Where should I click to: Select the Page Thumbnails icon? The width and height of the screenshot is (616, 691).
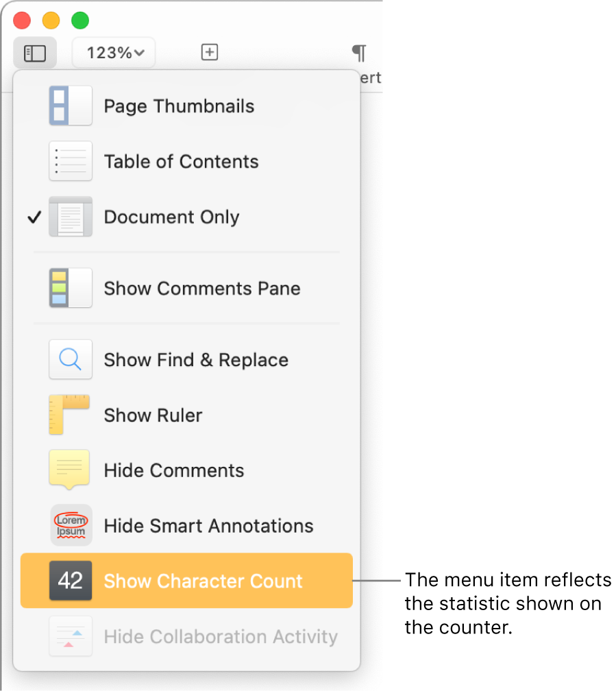click(71, 106)
